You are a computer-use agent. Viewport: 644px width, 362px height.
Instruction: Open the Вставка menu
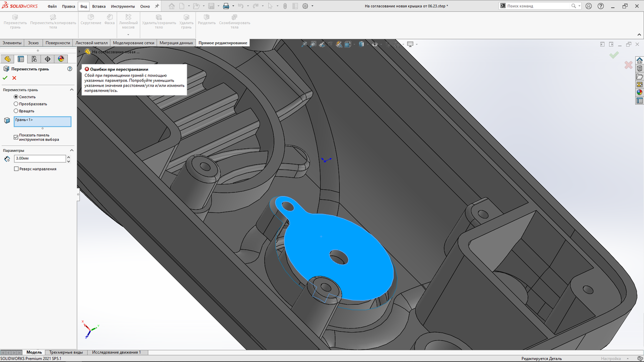tap(99, 6)
